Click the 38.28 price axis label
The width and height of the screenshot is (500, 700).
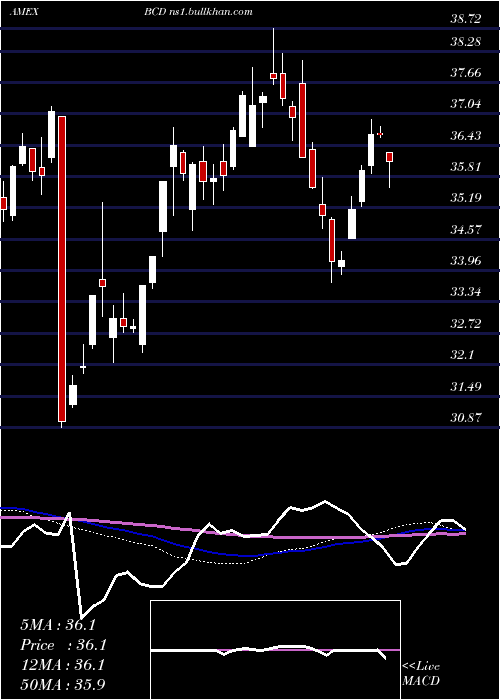466,42
